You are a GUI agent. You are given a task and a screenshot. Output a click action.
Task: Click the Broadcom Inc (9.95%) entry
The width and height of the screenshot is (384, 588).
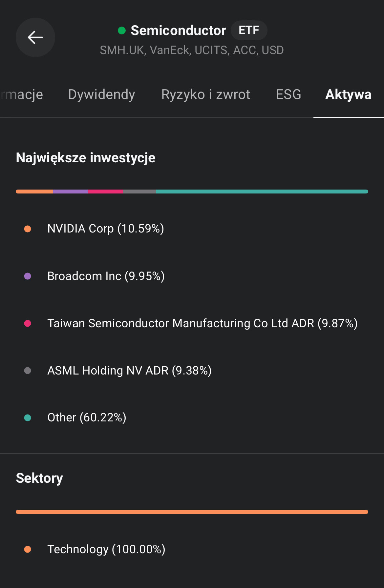click(x=106, y=276)
